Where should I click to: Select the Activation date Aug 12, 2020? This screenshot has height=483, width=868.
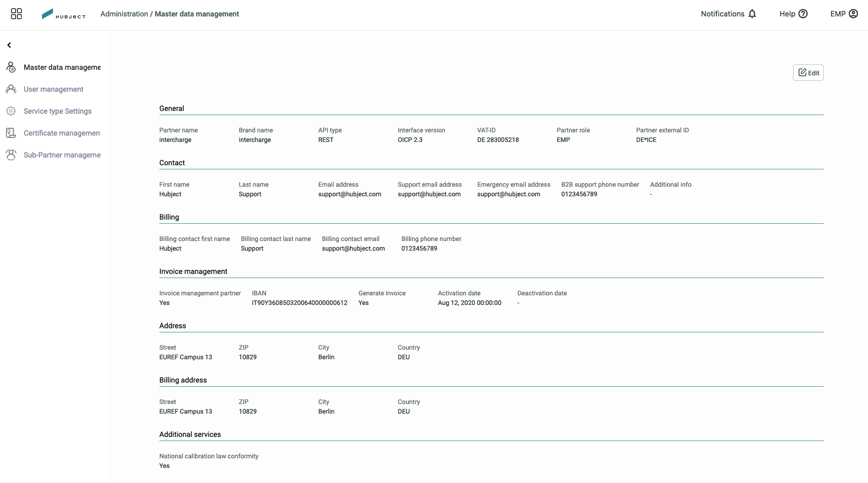[x=470, y=303]
